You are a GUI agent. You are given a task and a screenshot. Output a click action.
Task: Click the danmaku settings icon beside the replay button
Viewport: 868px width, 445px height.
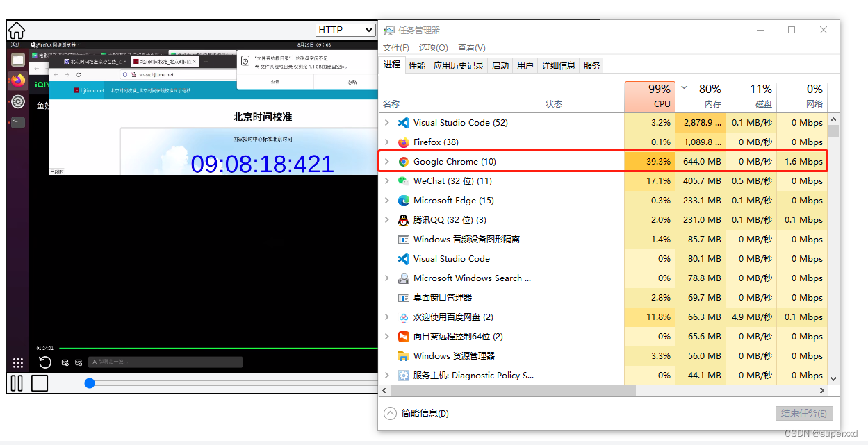click(65, 362)
